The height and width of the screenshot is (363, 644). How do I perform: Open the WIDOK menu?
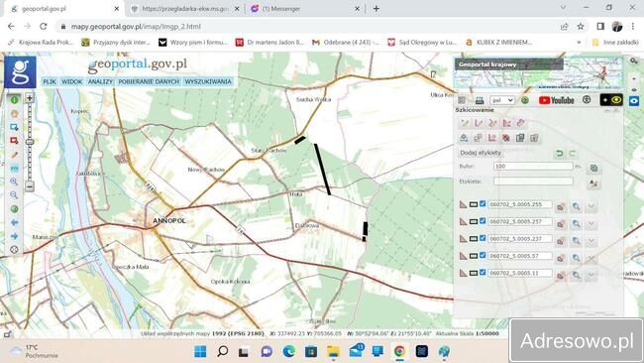point(72,81)
